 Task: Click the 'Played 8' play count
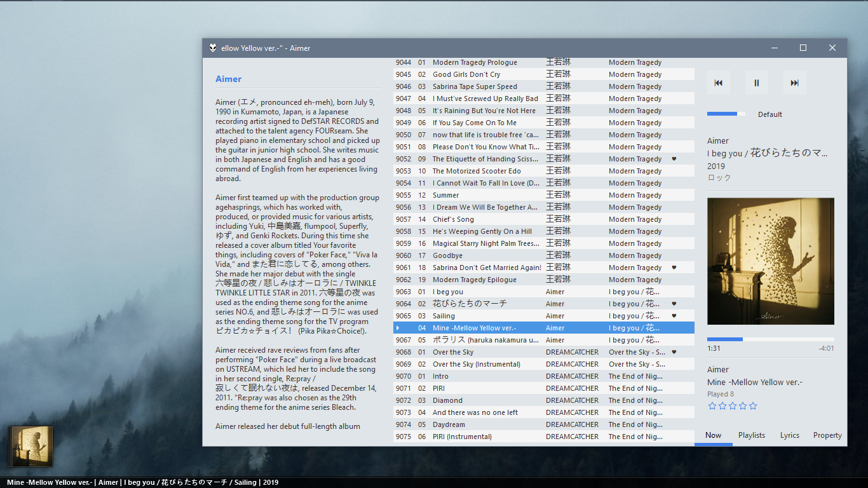721,394
